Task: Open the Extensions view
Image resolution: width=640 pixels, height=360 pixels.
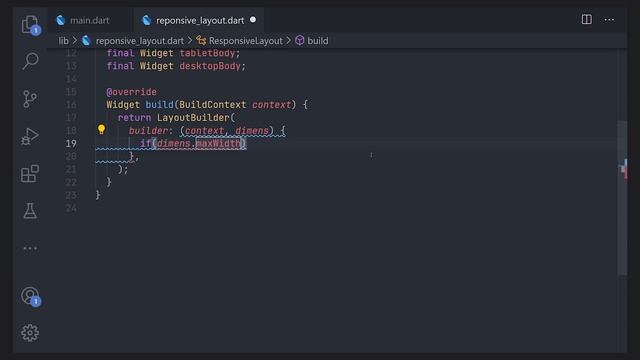Action: (30, 173)
